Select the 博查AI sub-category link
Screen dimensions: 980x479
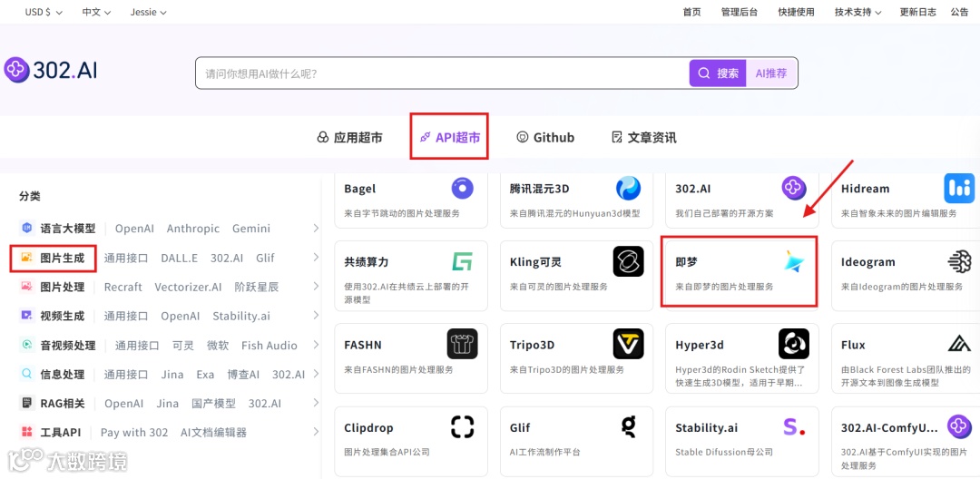click(x=243, y=375)
